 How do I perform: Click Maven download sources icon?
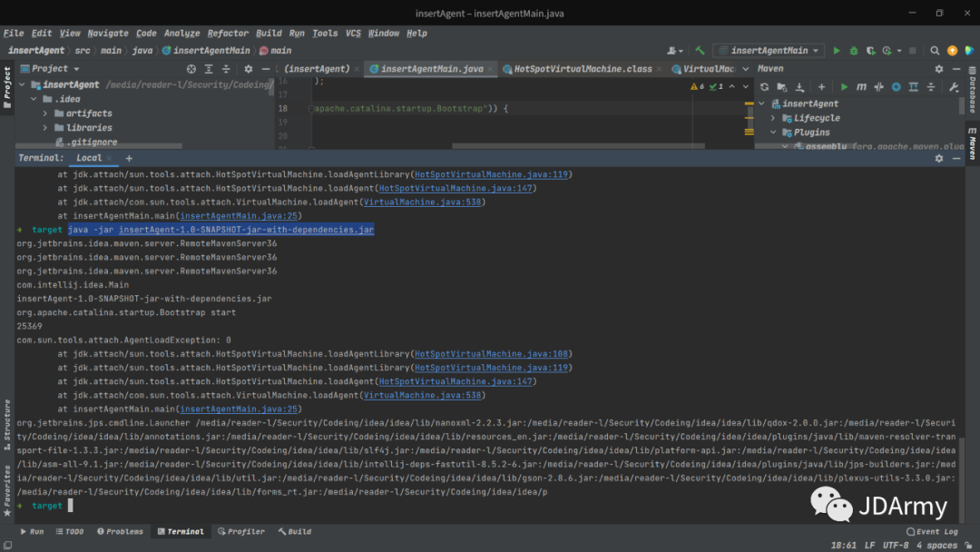coord(799,87)
